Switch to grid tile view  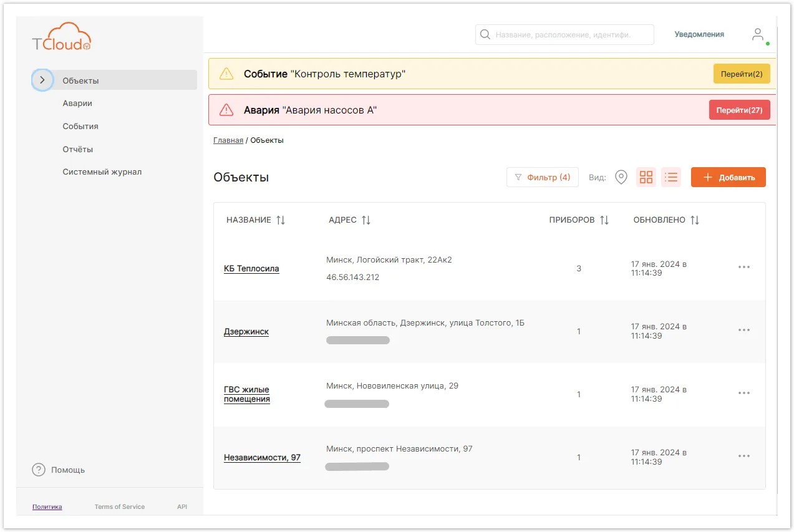(646, 177)
